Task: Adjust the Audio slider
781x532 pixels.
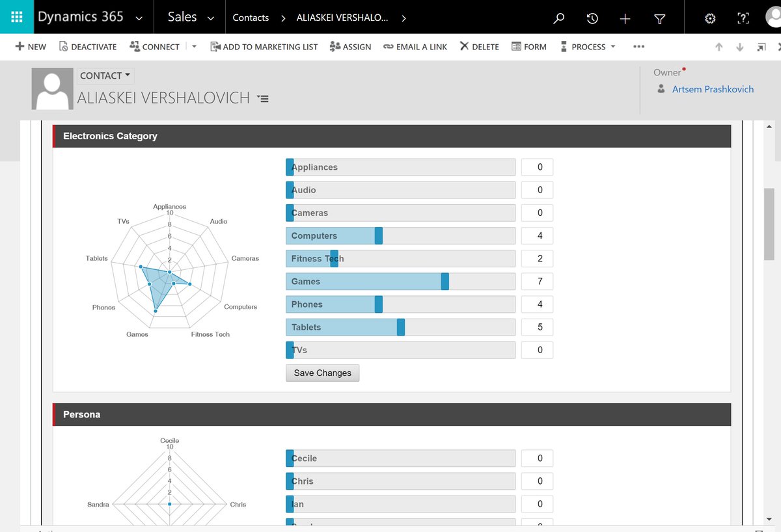Action: 400,190
